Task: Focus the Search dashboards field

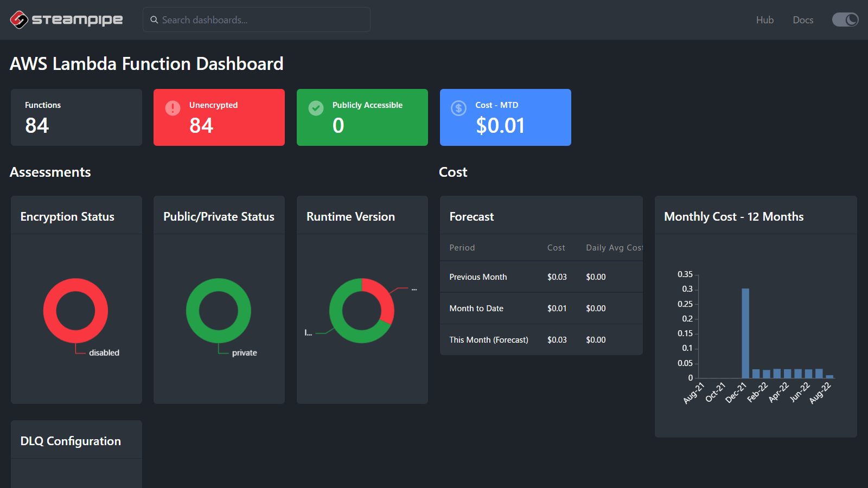Action: (260, 20)
